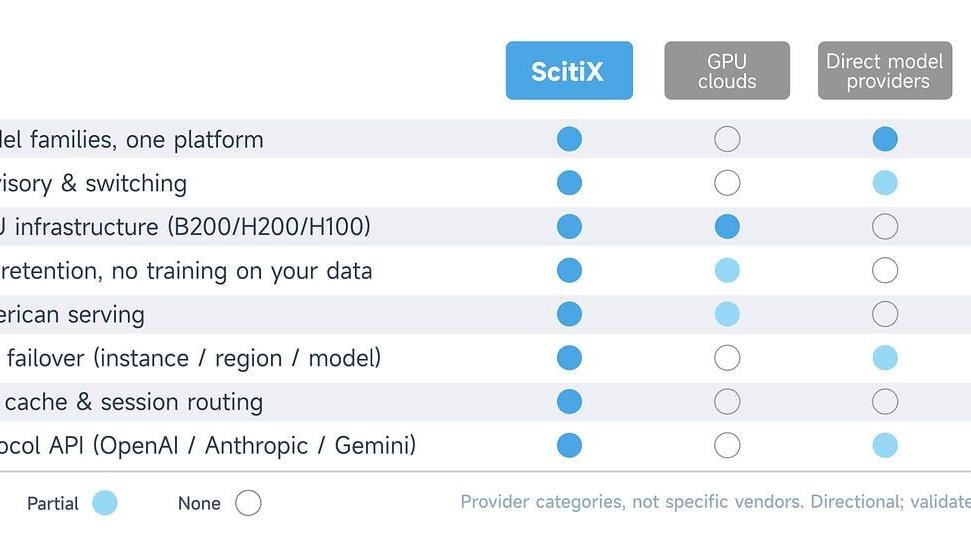Click the None legend empty circle
The image size is (971, 546).
pyautogui.click(x=248, y=503)
